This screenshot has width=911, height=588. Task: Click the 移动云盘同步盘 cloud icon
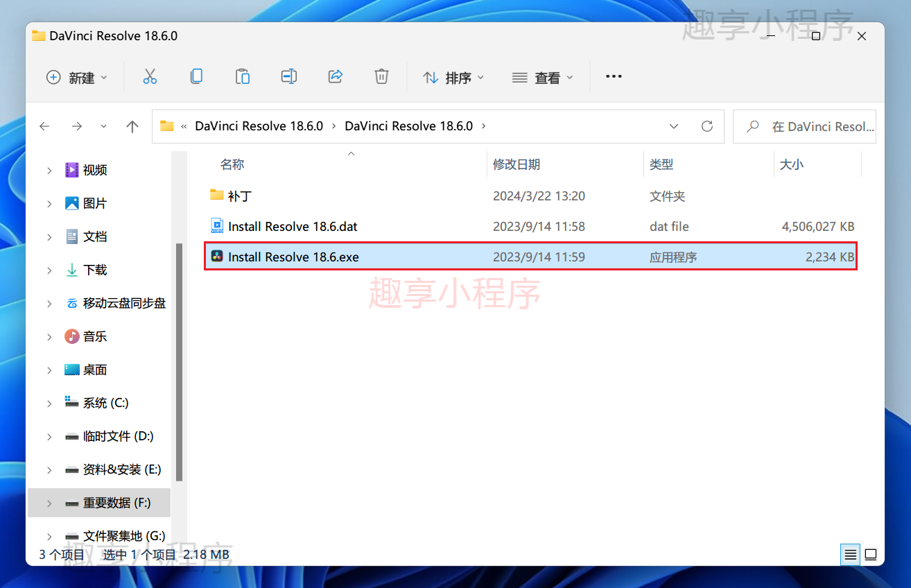tap(72, 303)
